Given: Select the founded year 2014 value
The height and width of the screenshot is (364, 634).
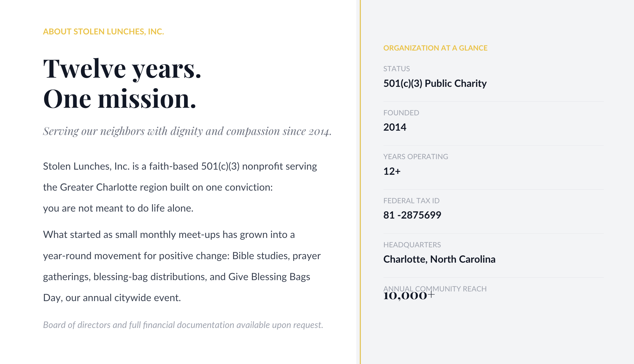Looking at the screenshot, I should click(x=395, y=127).
